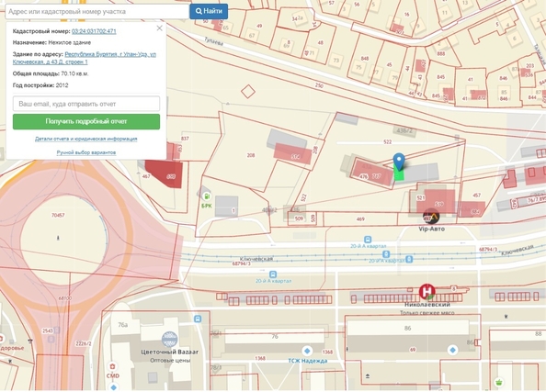This screenshot has width=546, height=392.
Task: Click the Vip-Авто business icon
Action: [x=431, y=217]
